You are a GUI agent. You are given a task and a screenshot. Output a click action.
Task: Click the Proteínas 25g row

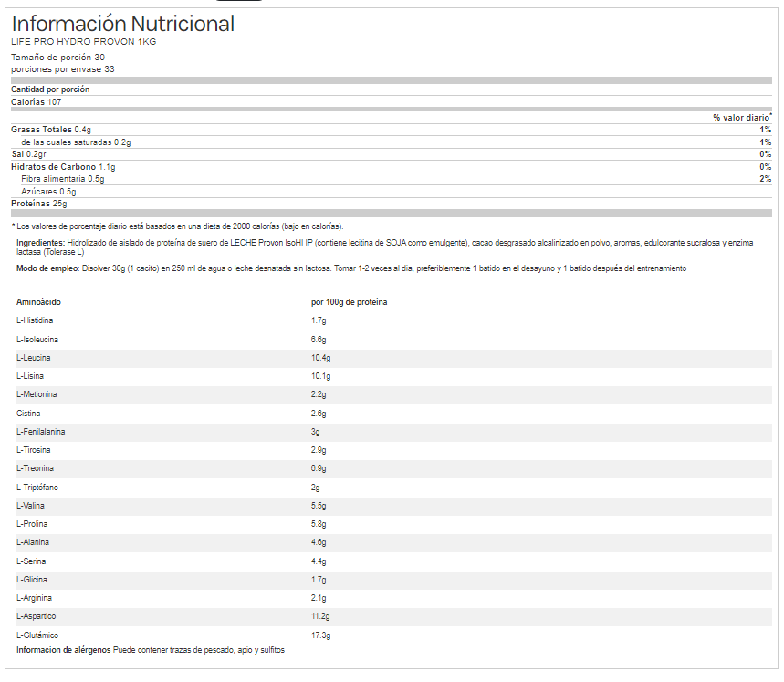coord(39,204)
